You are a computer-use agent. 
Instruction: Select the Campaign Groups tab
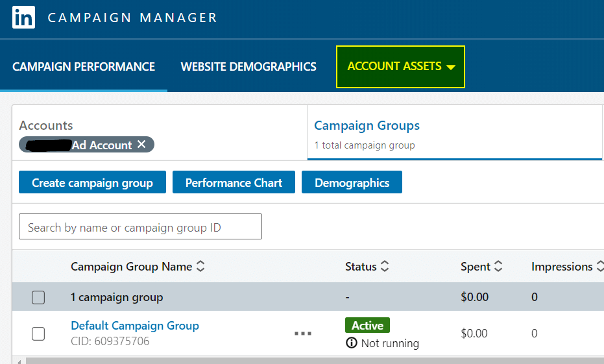pos(367,126)
